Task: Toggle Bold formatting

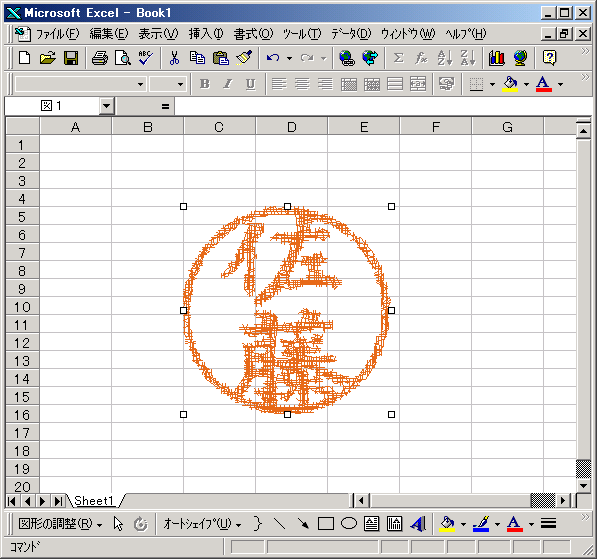Action: click(x=205, y=84)
